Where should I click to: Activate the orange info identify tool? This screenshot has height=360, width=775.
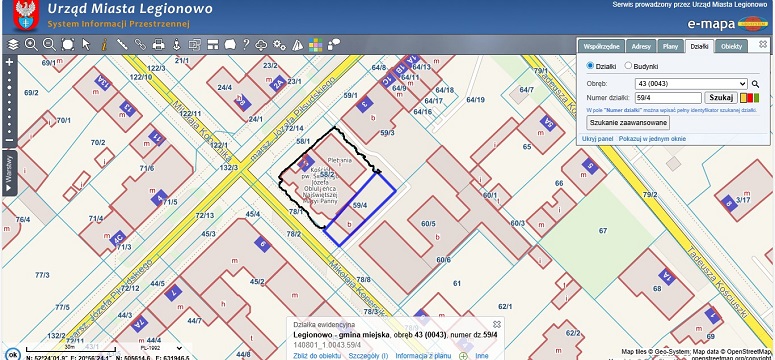pyautogui.click(x=104, y=45)
